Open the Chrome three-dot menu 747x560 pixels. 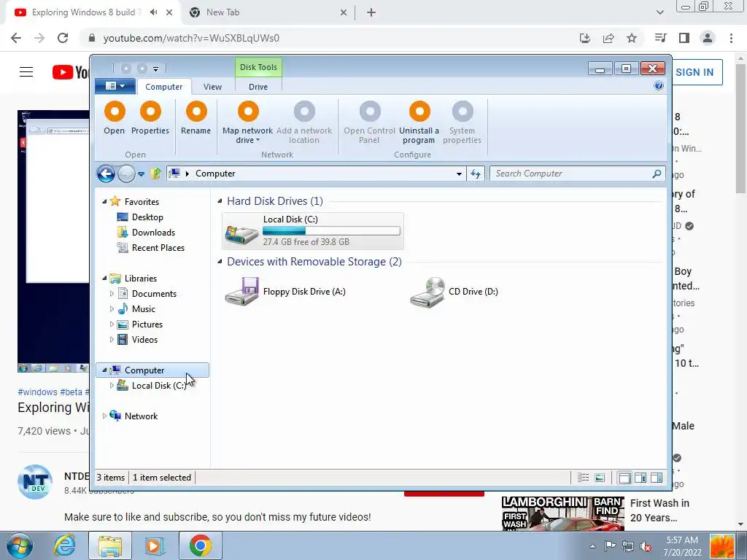(x=731, y=38)
